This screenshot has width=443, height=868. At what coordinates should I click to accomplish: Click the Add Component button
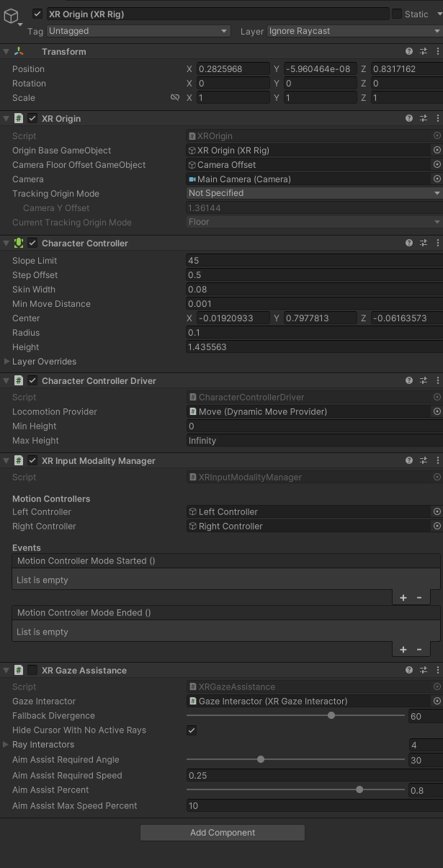pos(222,832)
